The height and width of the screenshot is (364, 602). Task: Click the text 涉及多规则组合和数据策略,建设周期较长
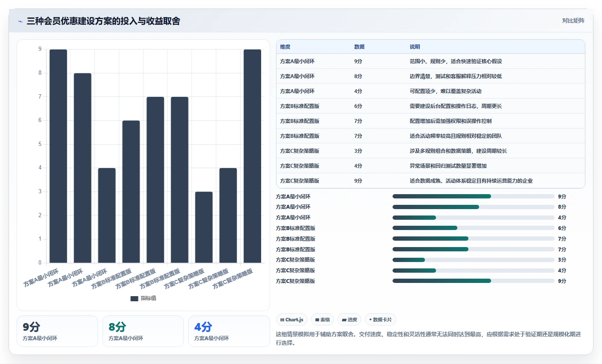(x=458, y=151)
